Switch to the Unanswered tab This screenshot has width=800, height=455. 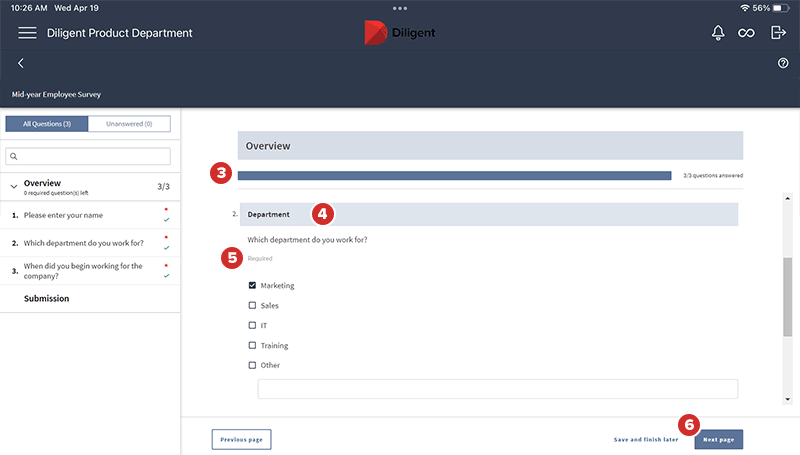coord(129,124)
